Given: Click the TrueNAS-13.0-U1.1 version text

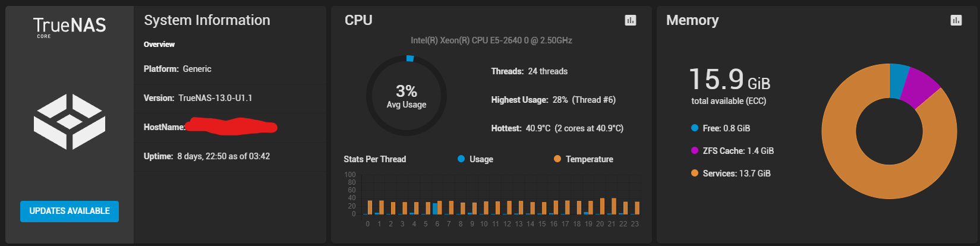Looking at the screenshot, I should click(x=215, y=98).
